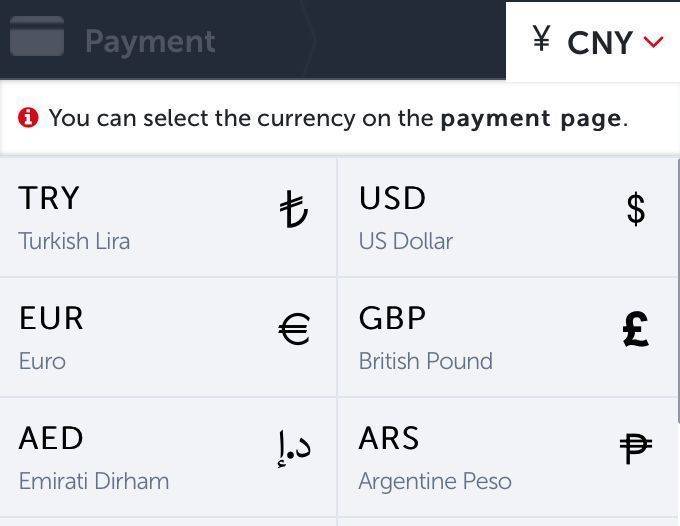
Task: Click the dollar sign icon
Action: tap(636, 209)
